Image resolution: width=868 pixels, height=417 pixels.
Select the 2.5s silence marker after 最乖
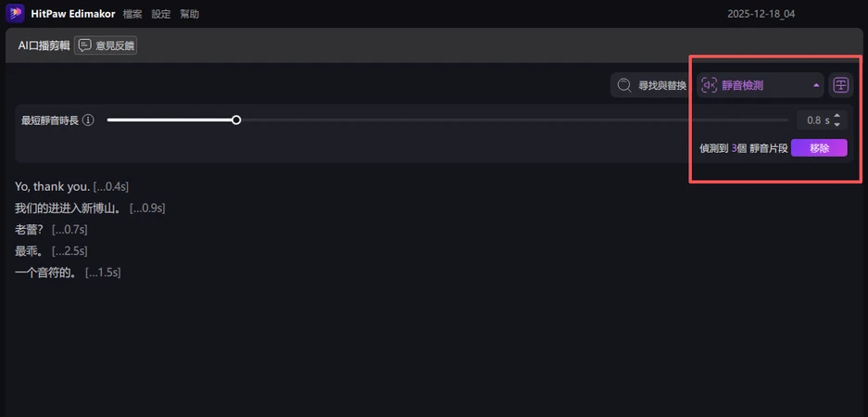click(69, 251)
